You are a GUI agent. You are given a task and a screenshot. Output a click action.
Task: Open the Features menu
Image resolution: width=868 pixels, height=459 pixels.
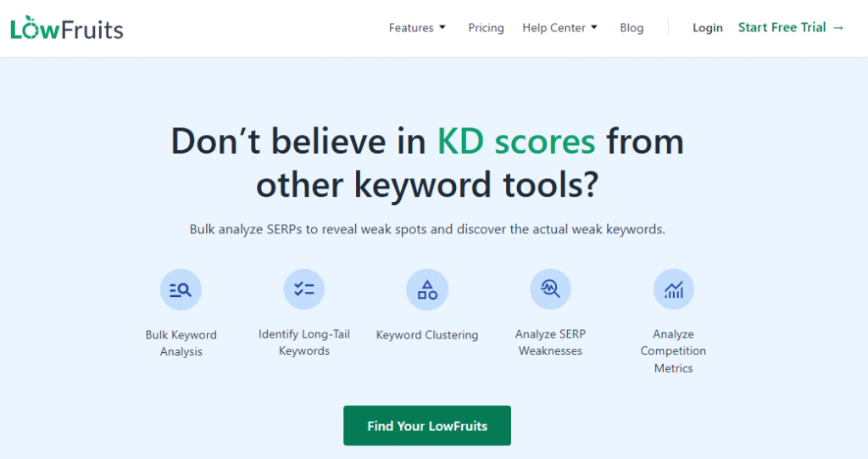coord(411,28)
